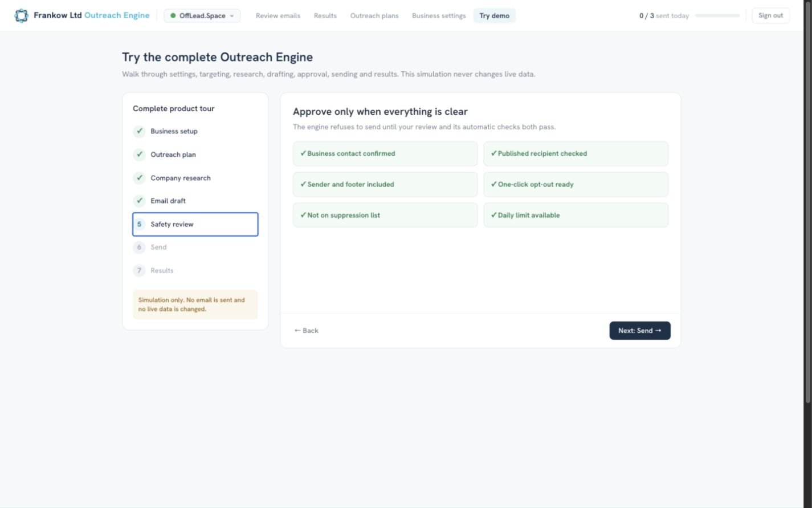Select the Outreach plan tour step
The image size is (812, 508).
(x=195, y=155)
